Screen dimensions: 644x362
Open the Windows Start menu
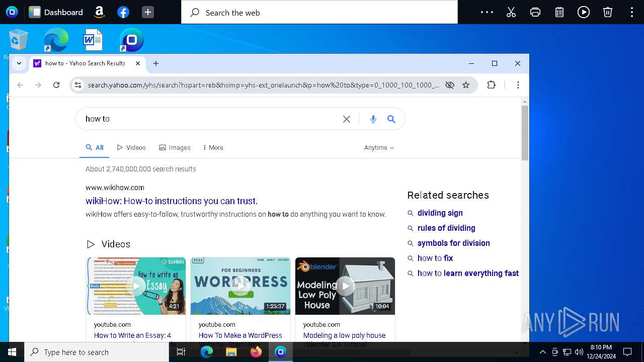(x=12, y=352)
